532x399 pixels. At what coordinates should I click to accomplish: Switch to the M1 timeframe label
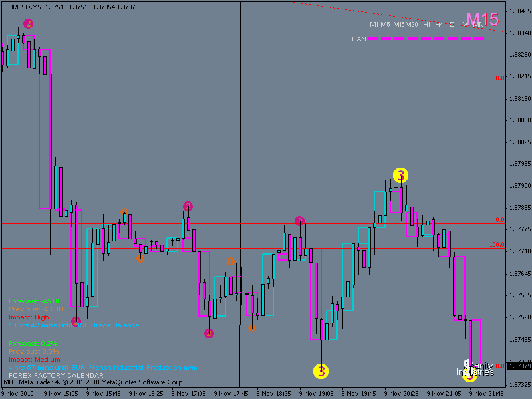point(374,25)
